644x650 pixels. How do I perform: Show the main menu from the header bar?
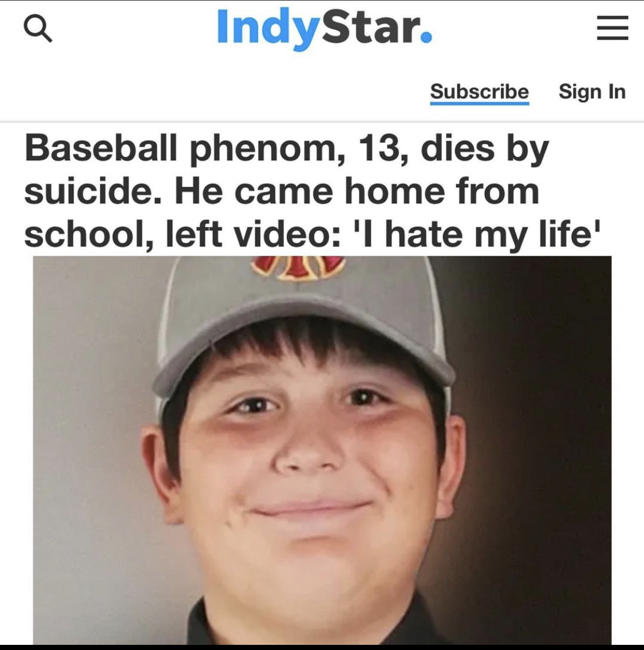click(613, 27)
